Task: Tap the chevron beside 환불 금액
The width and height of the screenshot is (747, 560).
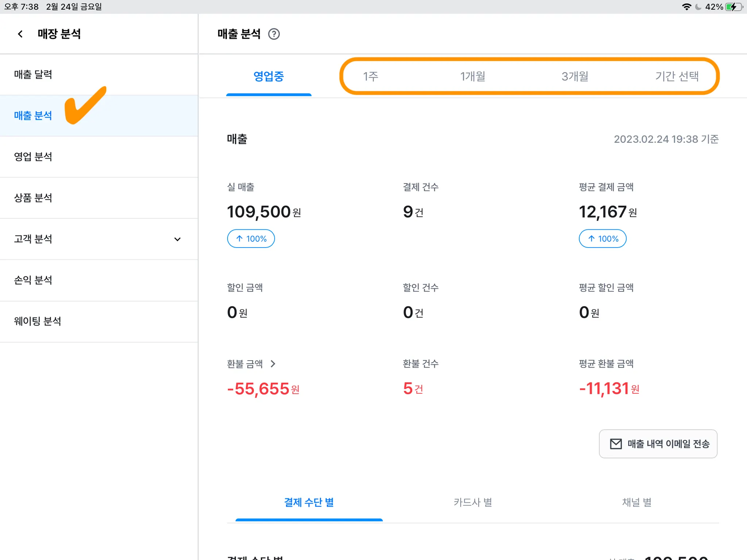Action: (273, 363)
